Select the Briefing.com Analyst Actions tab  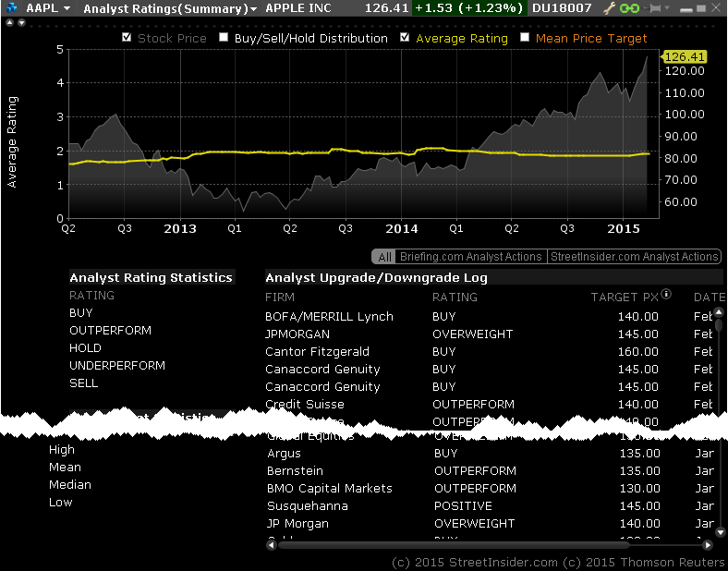[471, 257]
